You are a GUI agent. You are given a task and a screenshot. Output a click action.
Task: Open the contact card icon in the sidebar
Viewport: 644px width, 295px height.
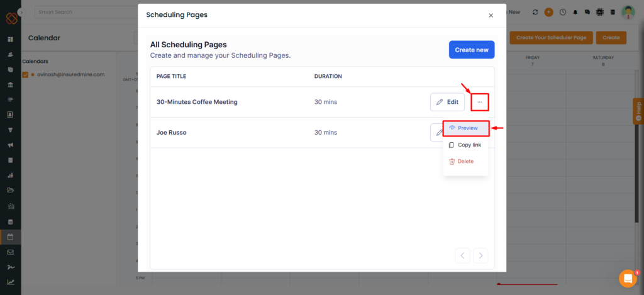click(x=10, y=114)
